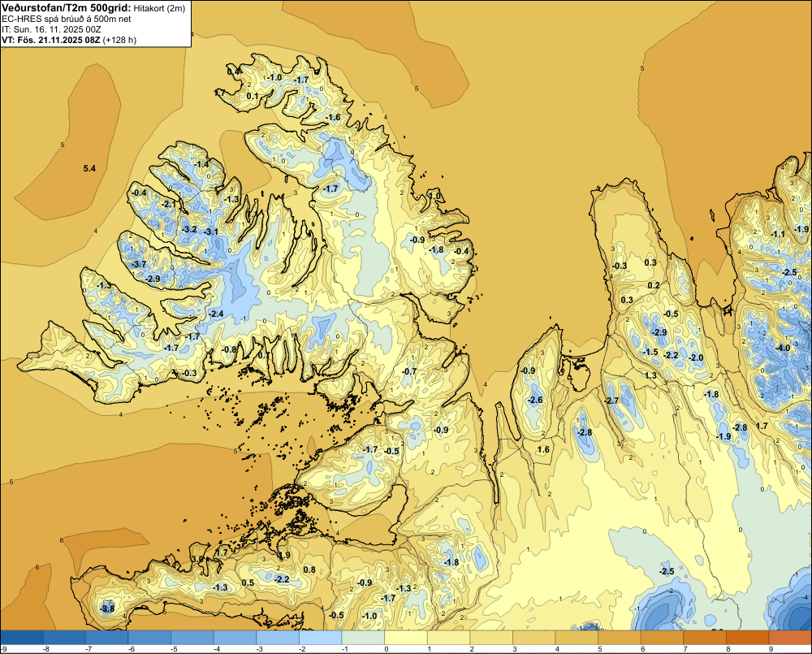This screenshot has width=812, height=654.
Task: Click the legend swatch between 6 and 7
Action: [663, 638]
